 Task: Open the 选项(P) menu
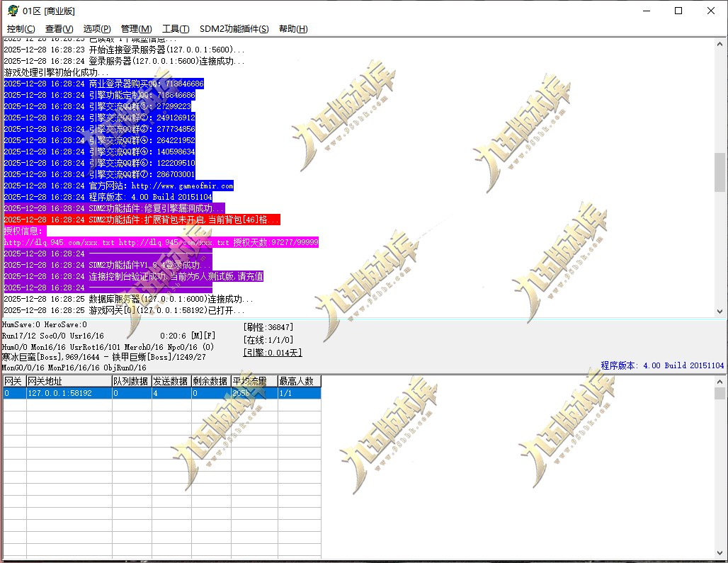pyautogui.click(x=97, y=29)
